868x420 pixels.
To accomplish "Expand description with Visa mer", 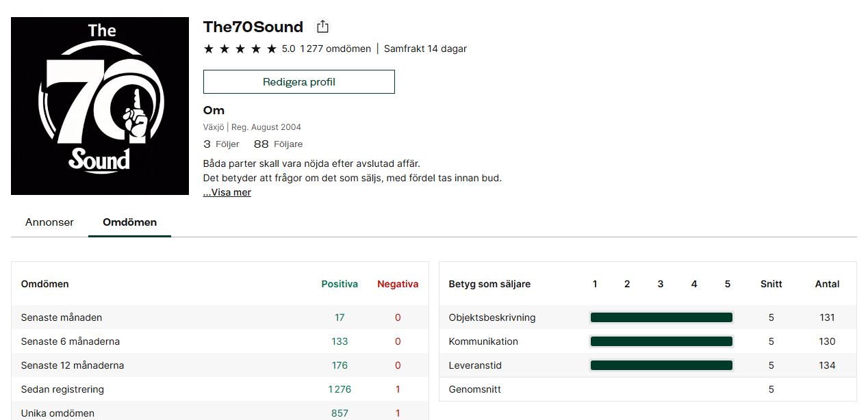I will click(227, 192).
